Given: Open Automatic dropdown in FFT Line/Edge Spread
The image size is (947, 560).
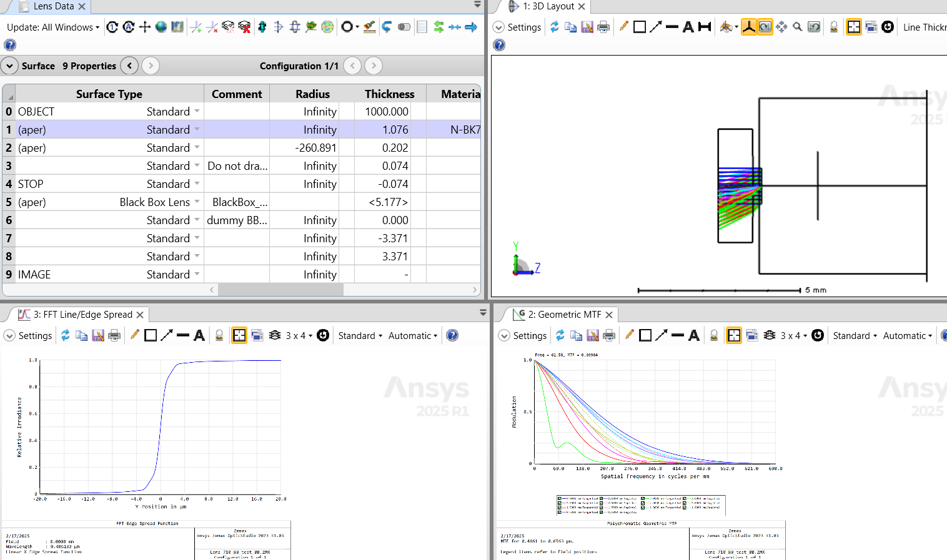Looking at the screenshot, I should tap(413, 336).
